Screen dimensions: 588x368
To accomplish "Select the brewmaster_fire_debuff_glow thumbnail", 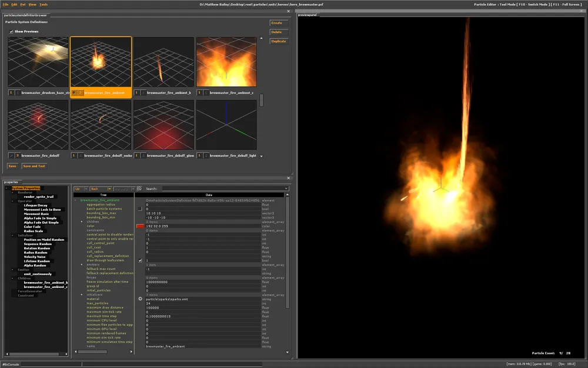I will pyautogui.click(x=163, y=125).
